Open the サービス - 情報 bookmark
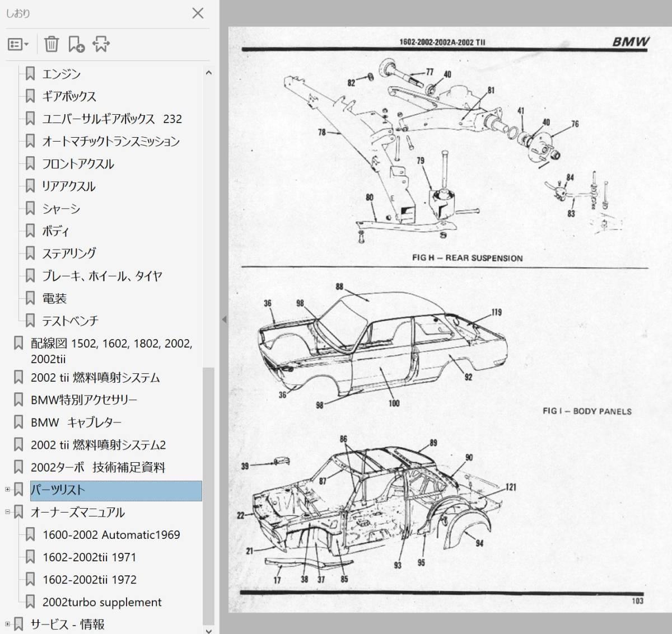 (68, 624)
